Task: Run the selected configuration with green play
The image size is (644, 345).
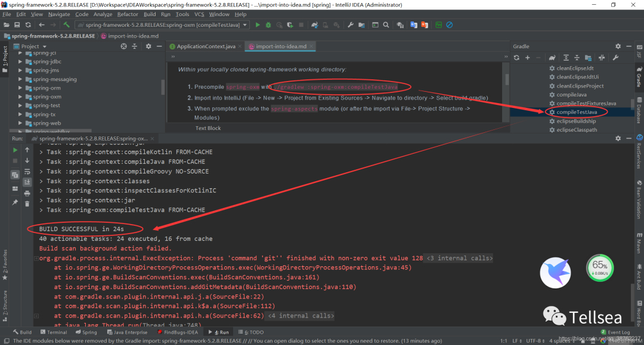Action: pyautogui.click(x=258, y=25)
